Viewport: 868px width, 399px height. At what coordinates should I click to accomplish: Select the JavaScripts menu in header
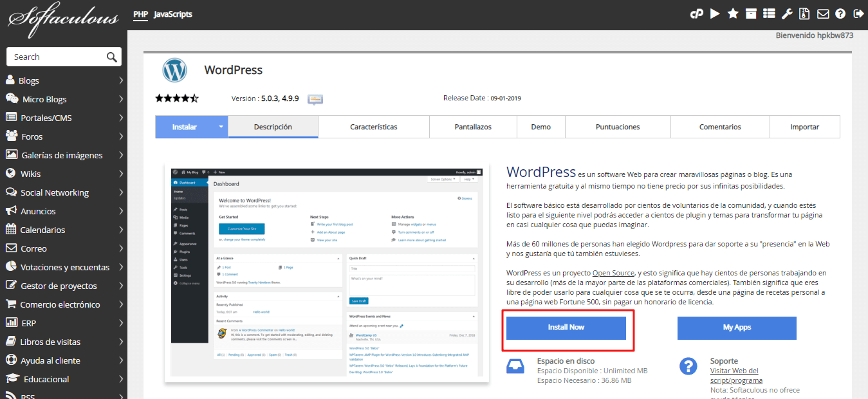pos(173,14)
